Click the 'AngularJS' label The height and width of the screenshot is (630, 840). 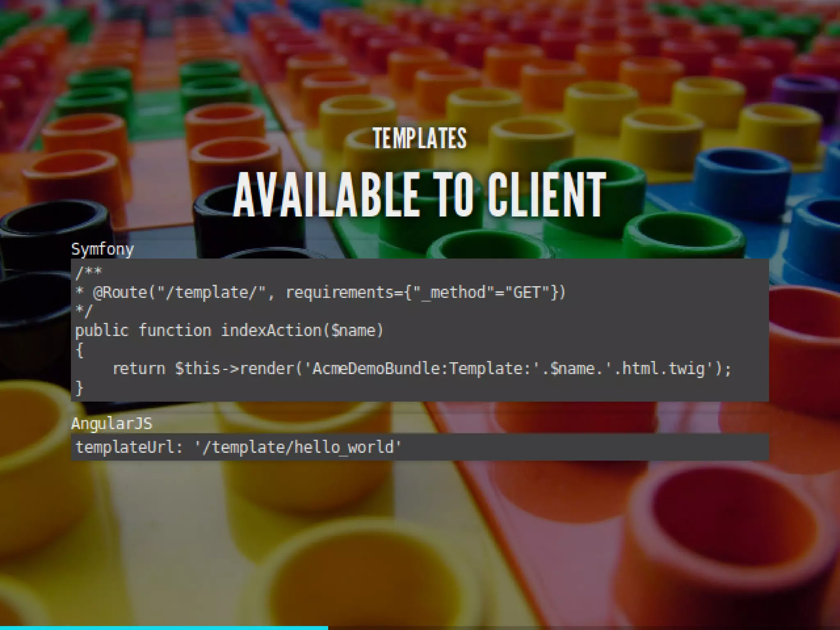112,423
